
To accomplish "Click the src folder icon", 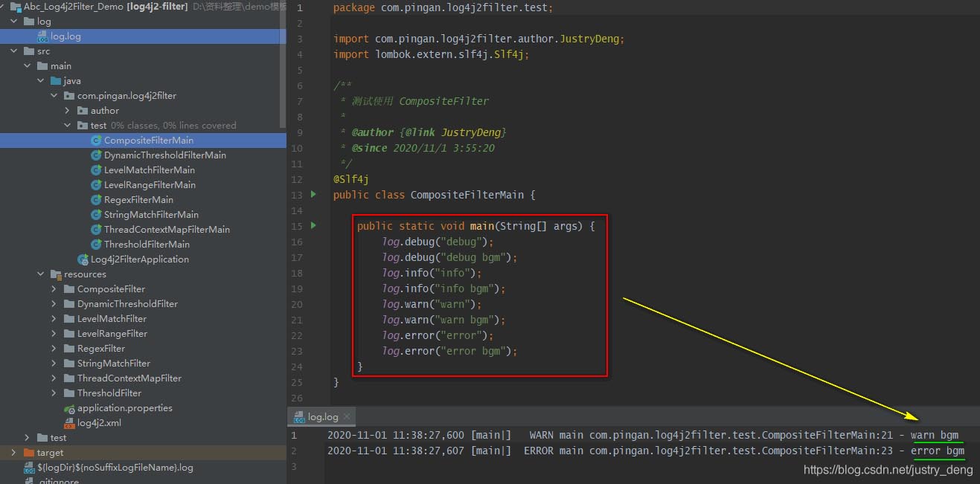I will point(29,51).
